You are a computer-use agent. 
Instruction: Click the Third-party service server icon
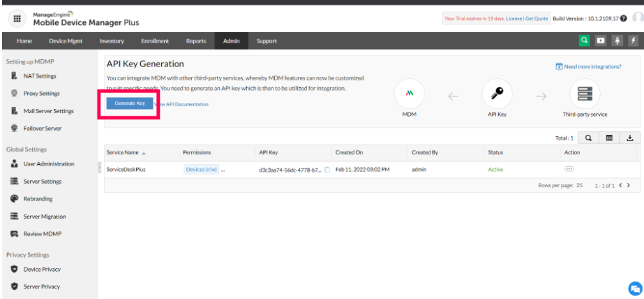pos(585,94)
